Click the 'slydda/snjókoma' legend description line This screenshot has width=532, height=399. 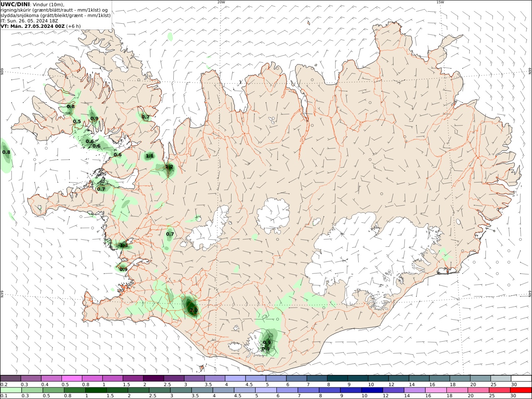coord(56,15)
